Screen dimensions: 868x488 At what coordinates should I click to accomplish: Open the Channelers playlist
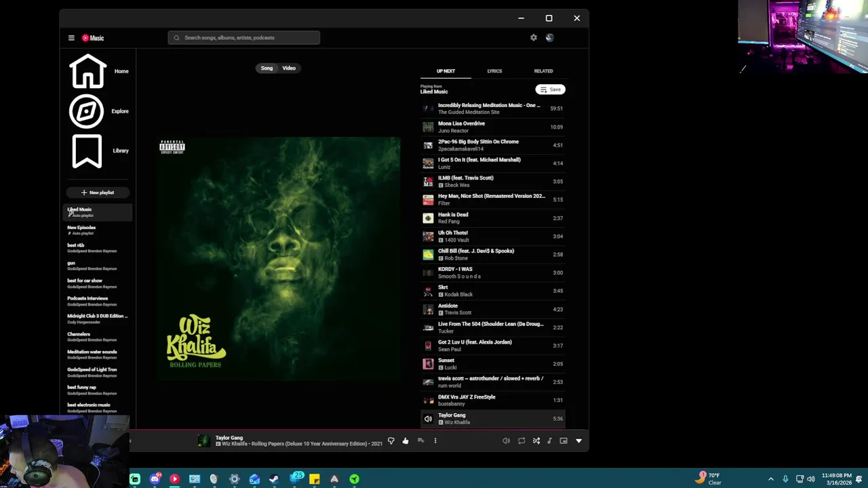99,336
